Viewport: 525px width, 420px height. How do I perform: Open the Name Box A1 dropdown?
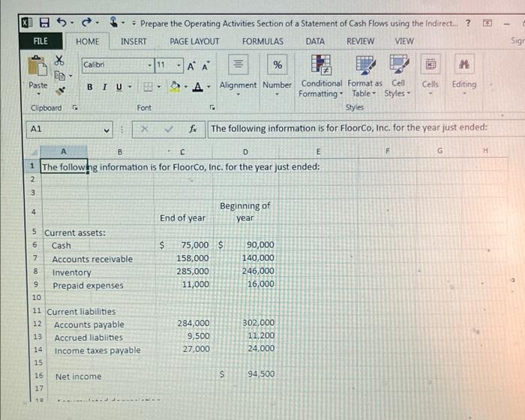[106, 130]
